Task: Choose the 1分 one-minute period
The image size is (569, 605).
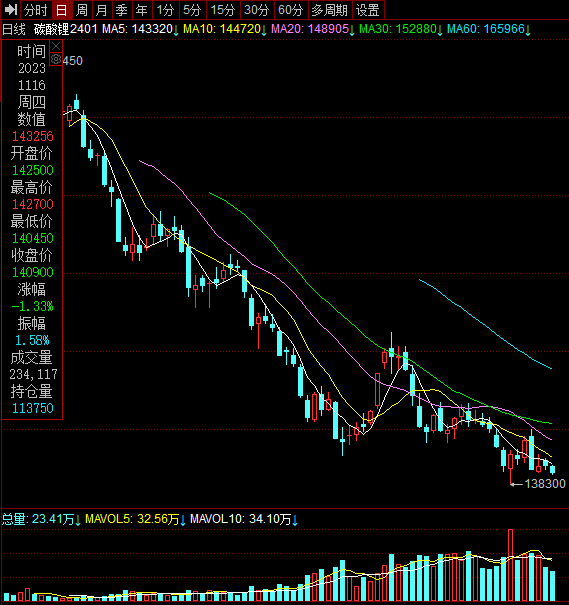Action: (x=166, y=10)
